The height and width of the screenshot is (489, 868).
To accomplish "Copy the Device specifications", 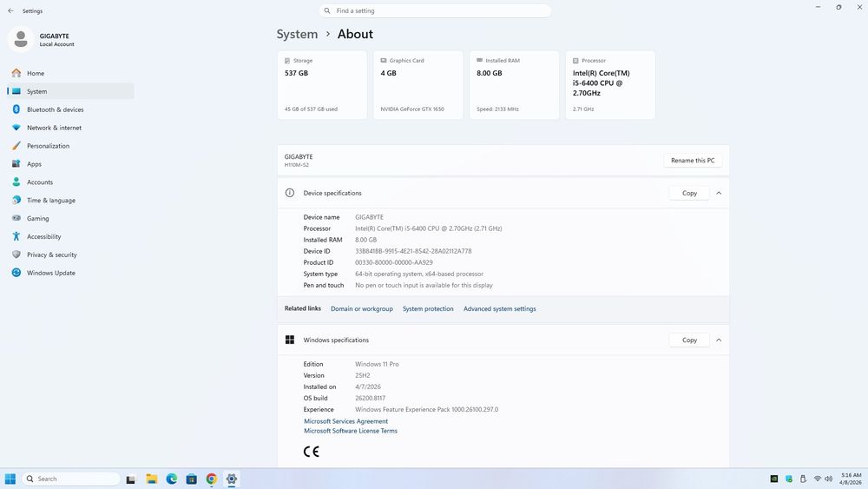I will [x=689, y=194].
